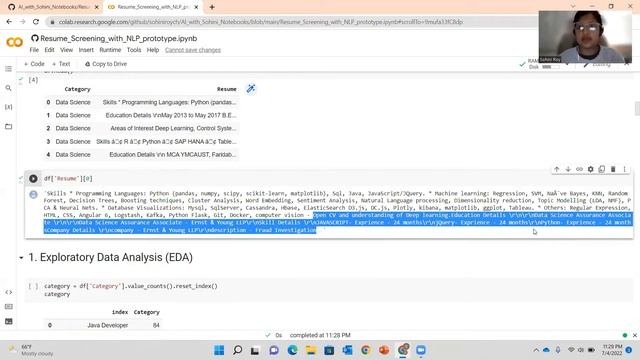Open more cell actions menu

624,169
